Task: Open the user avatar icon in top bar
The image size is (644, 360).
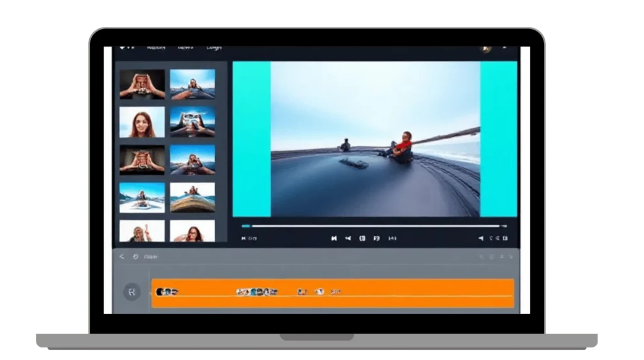Action: (x=485, y=48)
